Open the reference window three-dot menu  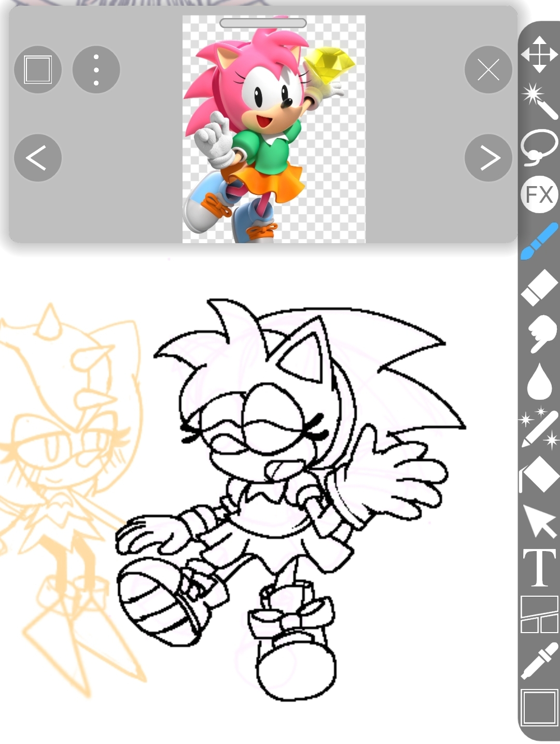pos(96,69)
